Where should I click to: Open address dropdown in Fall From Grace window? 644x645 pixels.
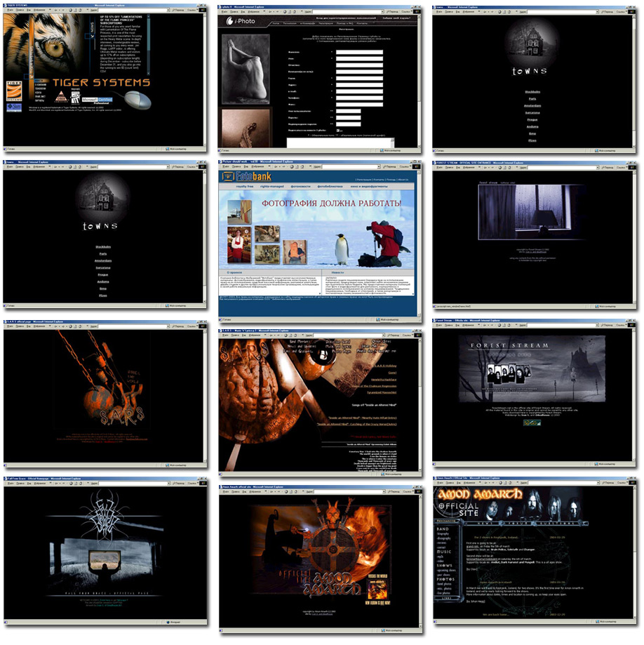coord(168,484)
